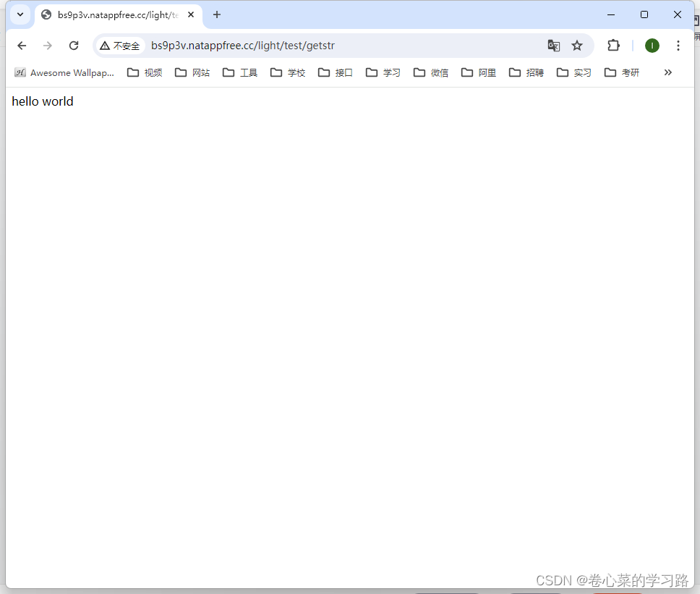Screen dimensions: 700x594
Task: Open the 接口 bookmark folder
Action: click(336, 73)
